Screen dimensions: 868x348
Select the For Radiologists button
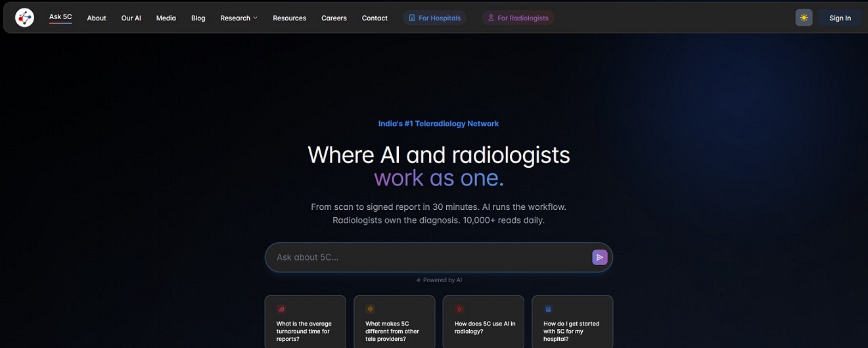pyautogui.click(x=518, y=18)
